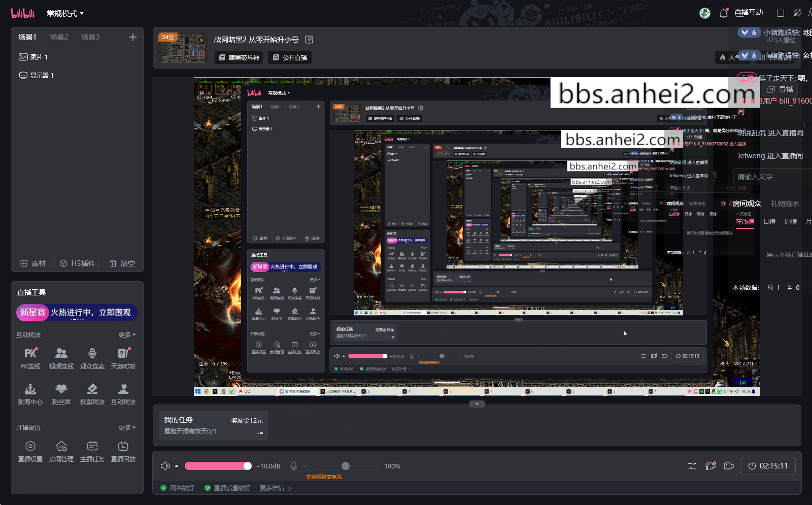Open 天选时刻 lottery tool
812x505 pixels.
pos(123,358)
